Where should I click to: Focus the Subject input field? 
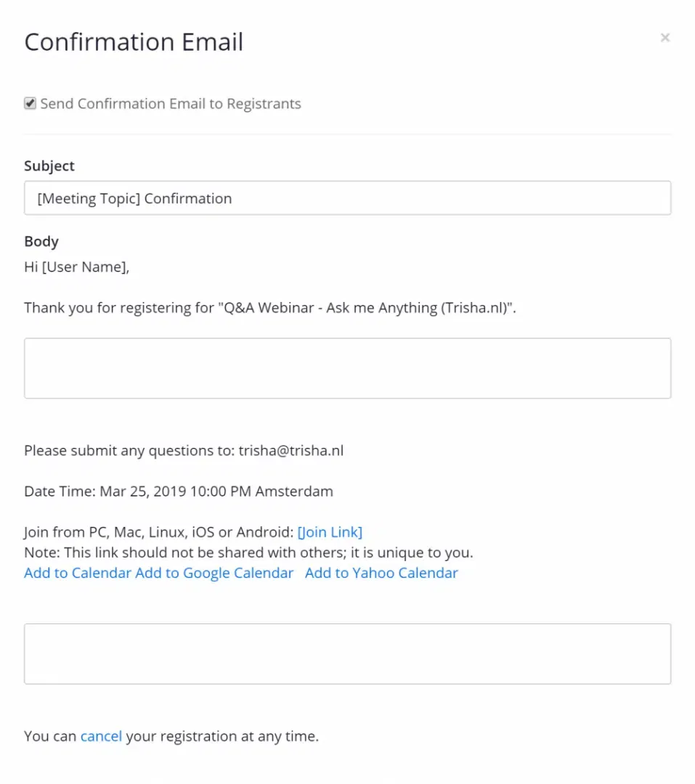(x=347, y=198)
